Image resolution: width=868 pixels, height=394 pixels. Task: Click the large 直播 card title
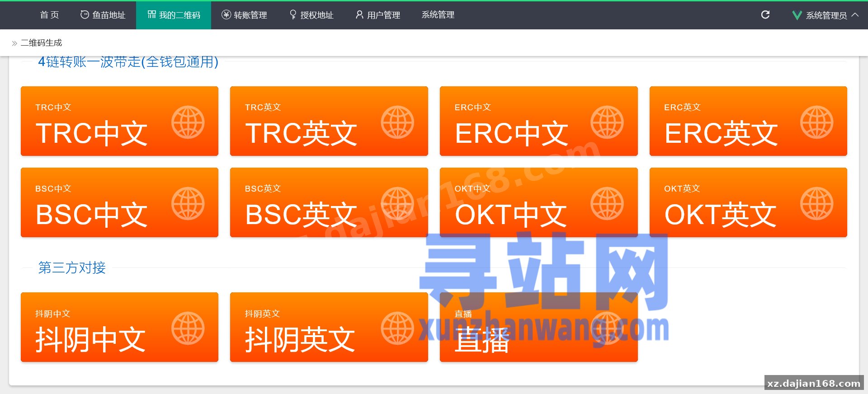coord(482,340)
